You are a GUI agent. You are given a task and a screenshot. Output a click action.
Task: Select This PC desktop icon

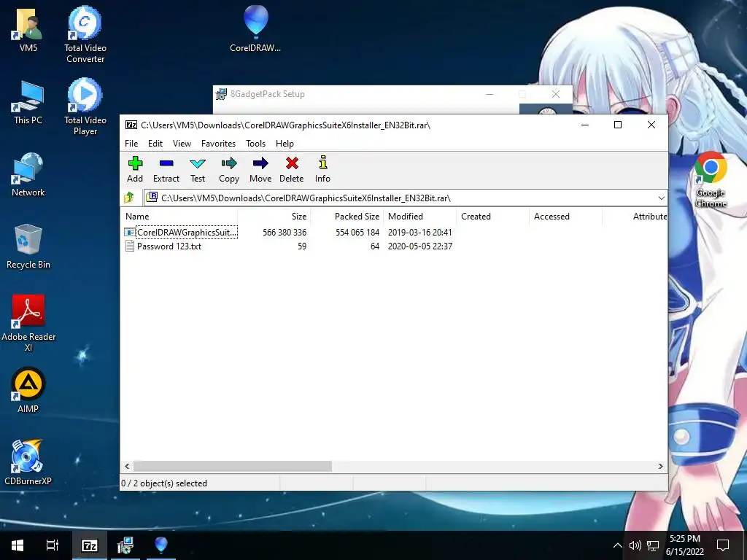[x=28, y=102]
